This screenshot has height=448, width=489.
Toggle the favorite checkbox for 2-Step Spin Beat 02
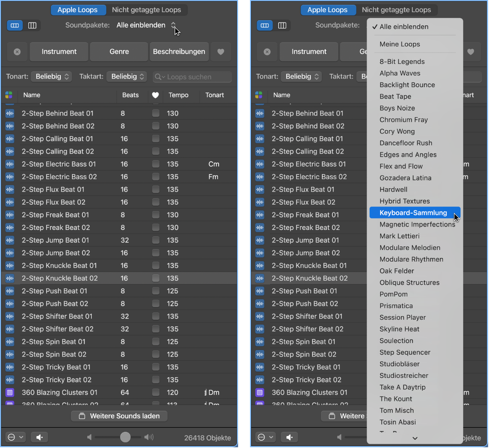click(156, 354)
